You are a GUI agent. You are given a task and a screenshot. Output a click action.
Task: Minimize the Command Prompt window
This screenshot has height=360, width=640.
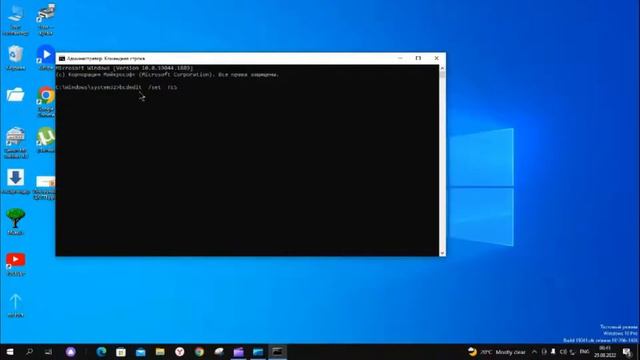pyautogui.click(x=400, y=58)
